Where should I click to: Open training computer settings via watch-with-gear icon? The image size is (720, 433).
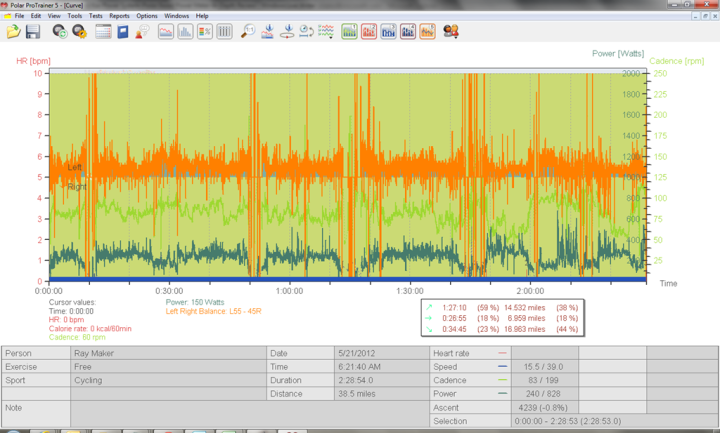[79, 32]
